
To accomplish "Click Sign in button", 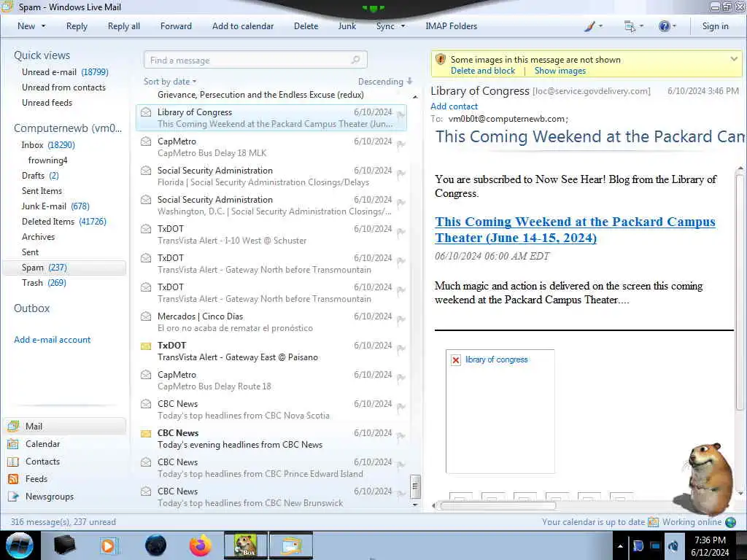I will pyautogui.click(x=715, y=26).
